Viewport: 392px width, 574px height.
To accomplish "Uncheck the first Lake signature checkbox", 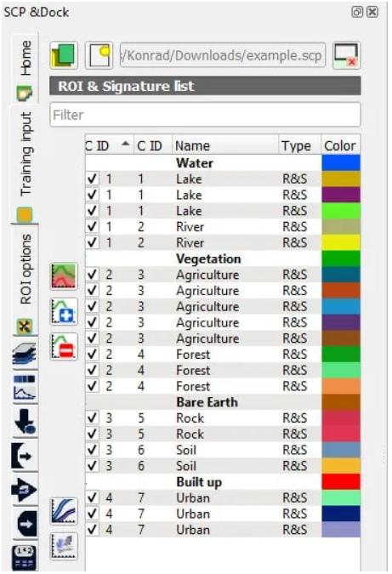I will [93, 179].
